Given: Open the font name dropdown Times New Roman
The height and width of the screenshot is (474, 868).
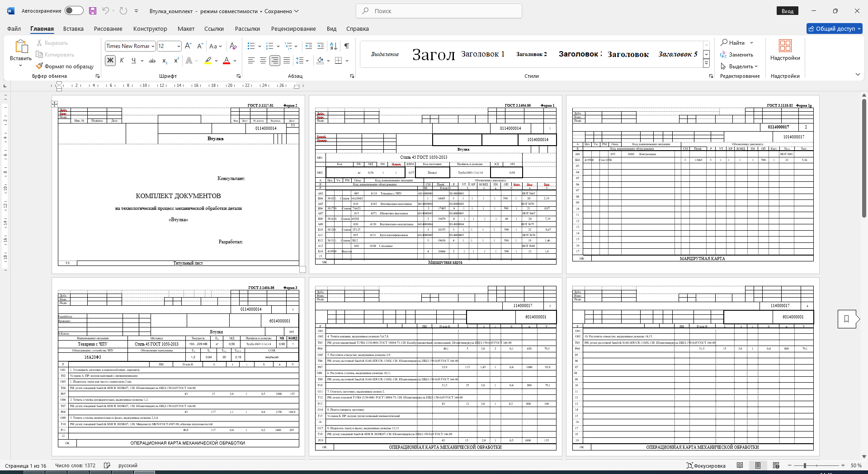Looking at the screenshot, I should (x=130, y=46).
